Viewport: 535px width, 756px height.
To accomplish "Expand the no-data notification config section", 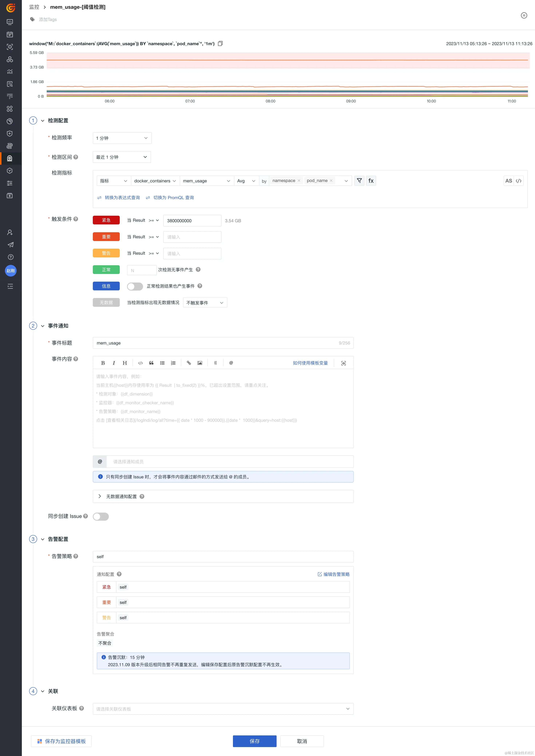I will click(100, 497).
